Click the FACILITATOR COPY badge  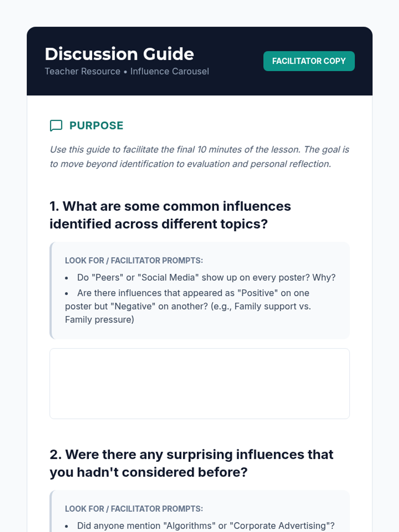point(309,61)
